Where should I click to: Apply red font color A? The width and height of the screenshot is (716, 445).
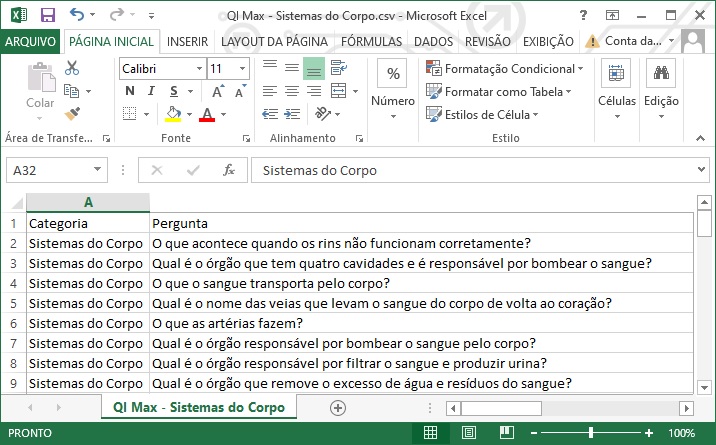tap(207, 114)
